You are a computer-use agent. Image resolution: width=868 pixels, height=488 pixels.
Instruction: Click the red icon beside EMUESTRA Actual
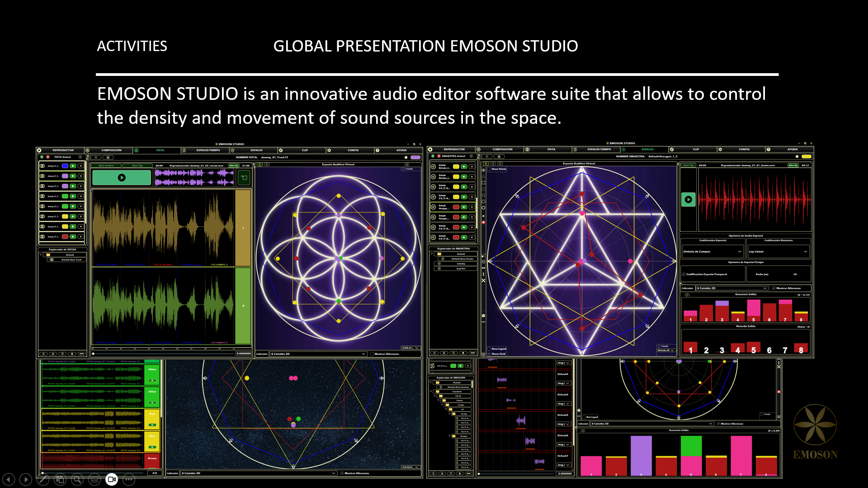(x=439, y=156)
